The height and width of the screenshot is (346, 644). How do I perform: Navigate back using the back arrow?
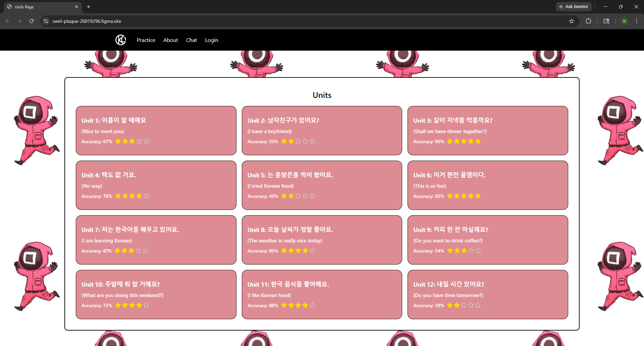pyautogui.click(x=7, y=21)
